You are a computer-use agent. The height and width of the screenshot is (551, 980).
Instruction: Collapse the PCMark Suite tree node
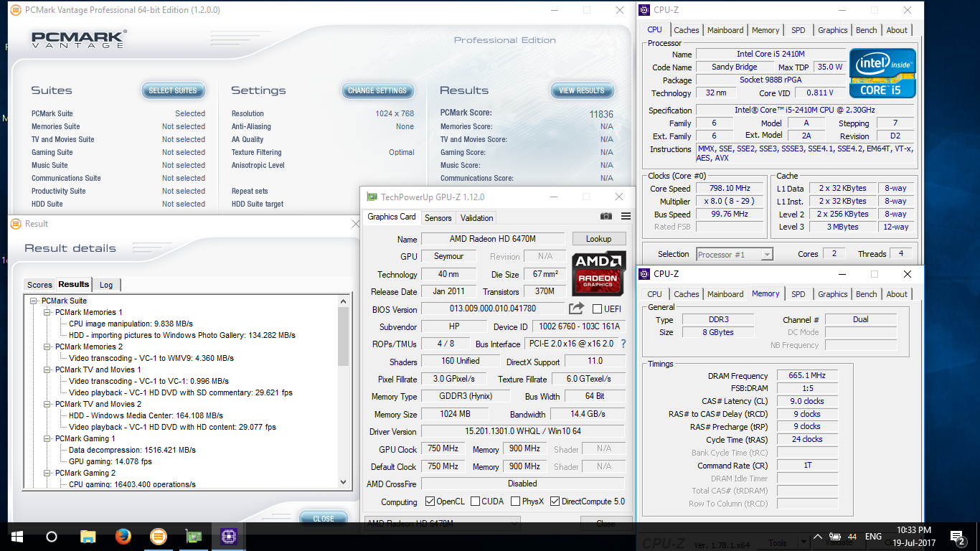[34, 301]
